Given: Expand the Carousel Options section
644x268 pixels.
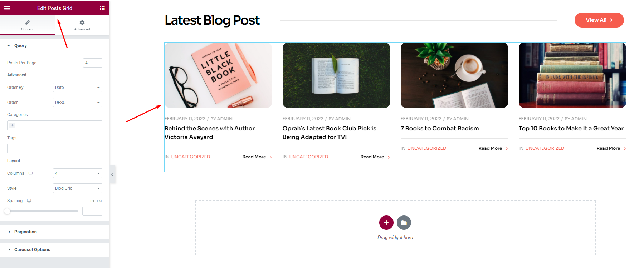Looking at the screenshot, I should click(32, 250).
